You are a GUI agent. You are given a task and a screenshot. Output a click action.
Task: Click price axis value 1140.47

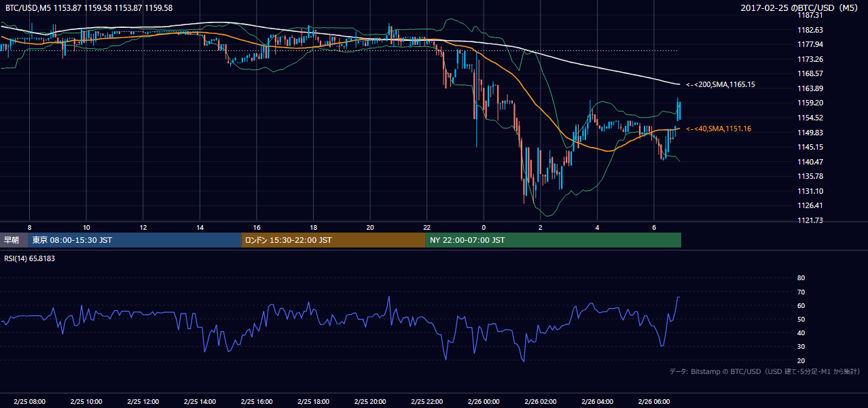click(x=810, y=162)
